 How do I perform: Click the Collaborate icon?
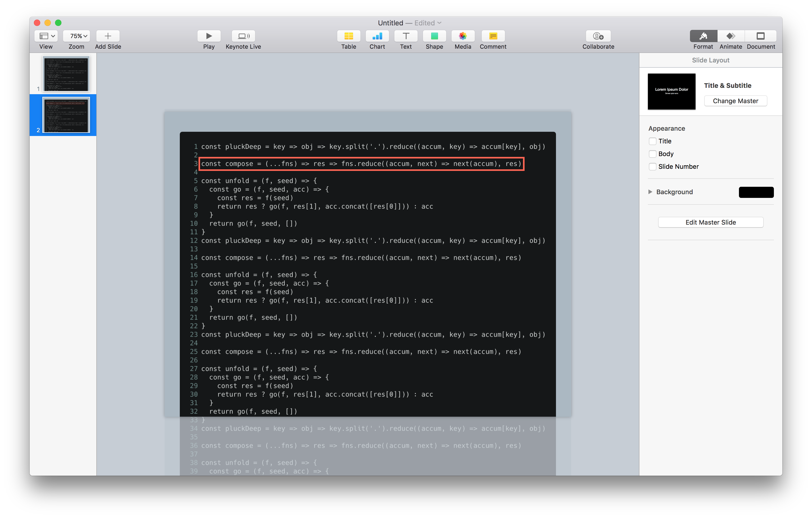click(x=598, y=36)
